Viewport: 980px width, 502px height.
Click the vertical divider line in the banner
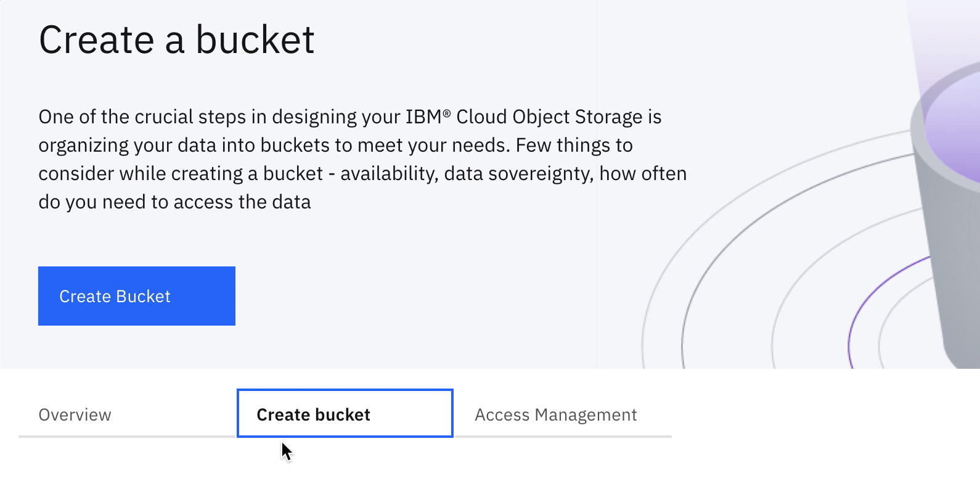[x=597, y=184]
